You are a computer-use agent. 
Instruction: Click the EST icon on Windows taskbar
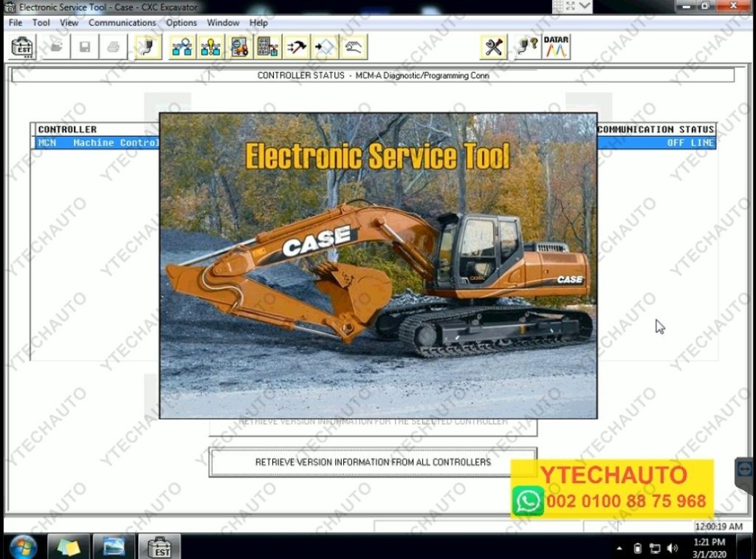click(x=159, y=546)
